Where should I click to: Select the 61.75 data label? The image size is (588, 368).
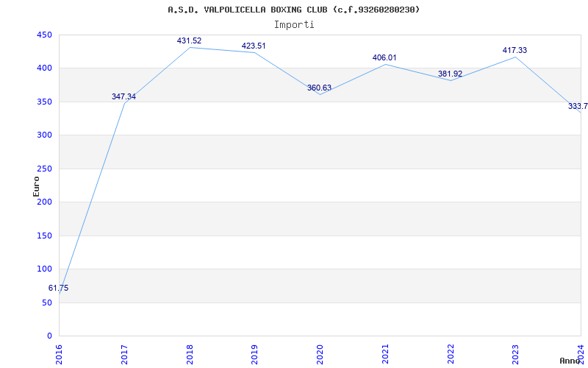click(x=59, y=288)
